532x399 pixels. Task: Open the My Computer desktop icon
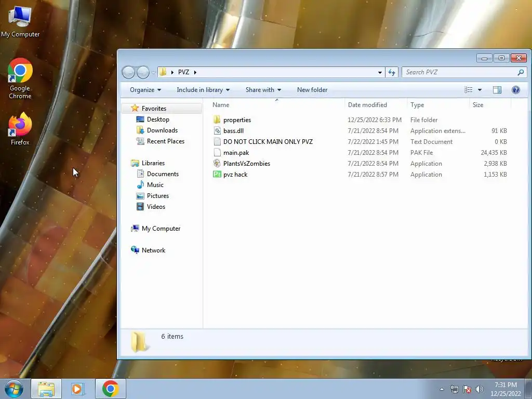[20, 21]
